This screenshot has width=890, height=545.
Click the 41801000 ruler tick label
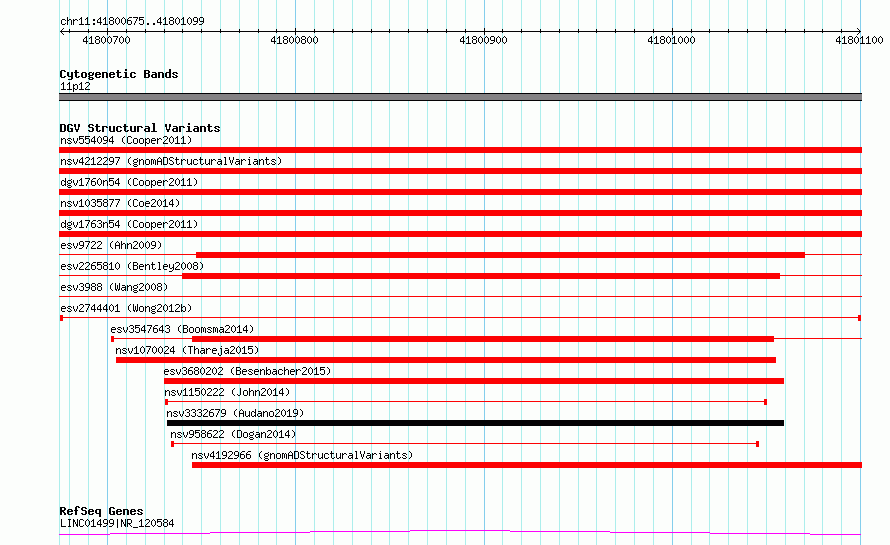pyautogui.click(x=671, y=40)
